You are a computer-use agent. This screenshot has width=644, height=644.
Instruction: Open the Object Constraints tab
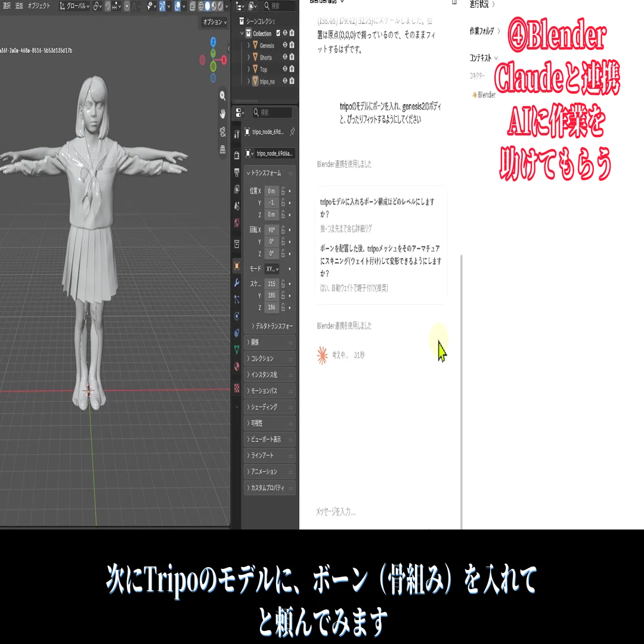click(x=237, y=333)
